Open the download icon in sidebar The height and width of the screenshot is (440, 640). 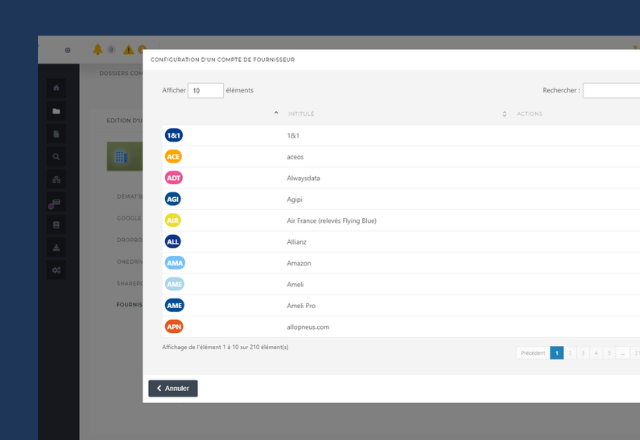point(56,248)
